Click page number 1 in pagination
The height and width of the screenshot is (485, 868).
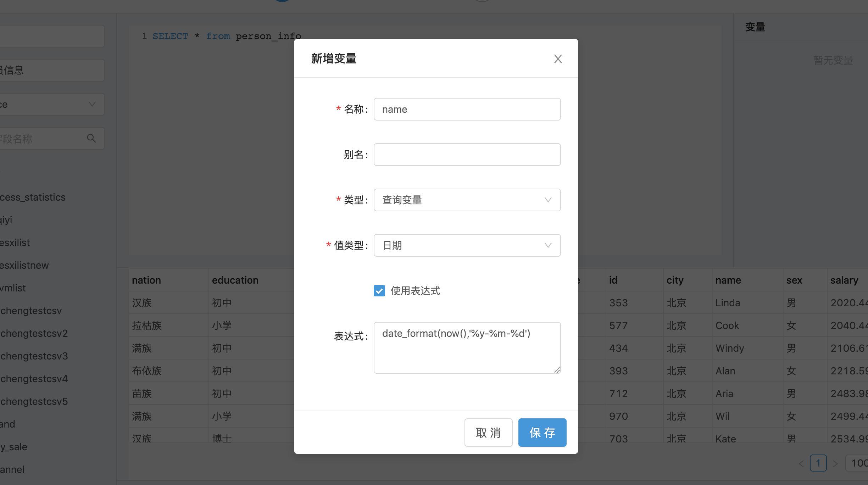coord(818,463)
